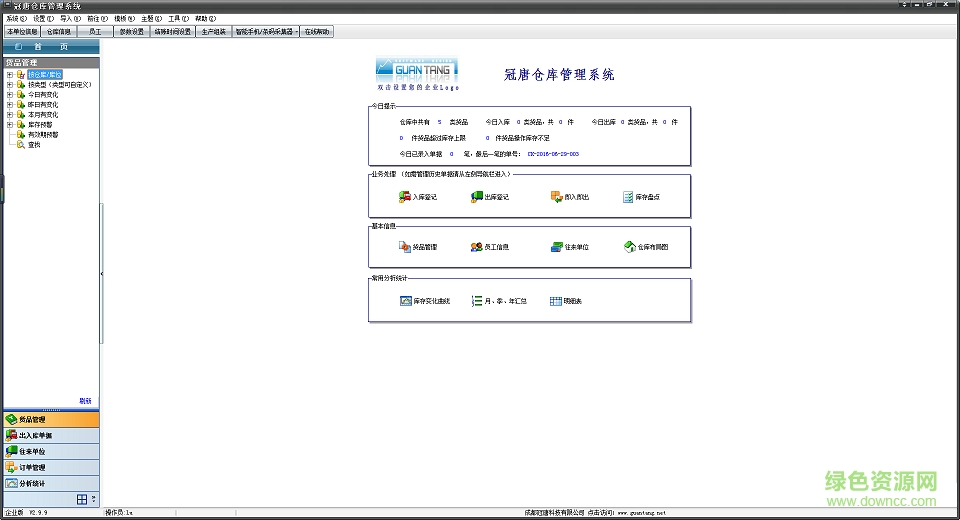Viewport: 960px width, 520px height.
Task: Open 库存盘点 inventory check icon
Action: point(628,197)
